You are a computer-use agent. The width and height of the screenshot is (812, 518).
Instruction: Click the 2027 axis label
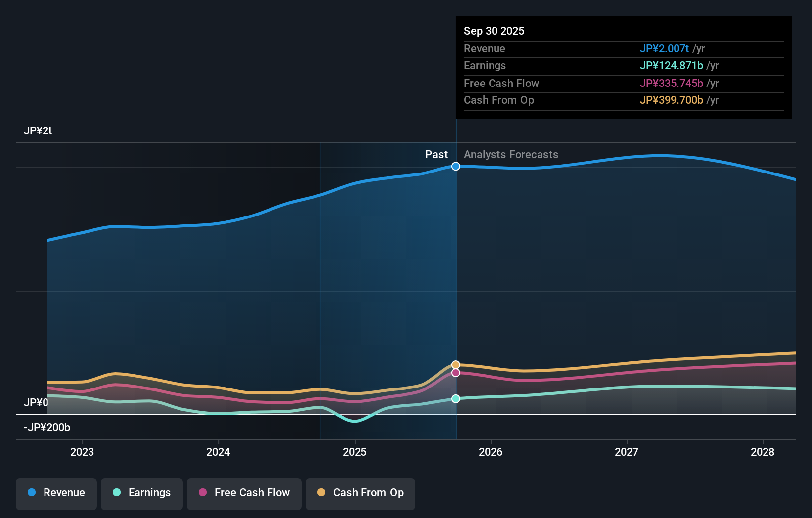coord(627,452)
